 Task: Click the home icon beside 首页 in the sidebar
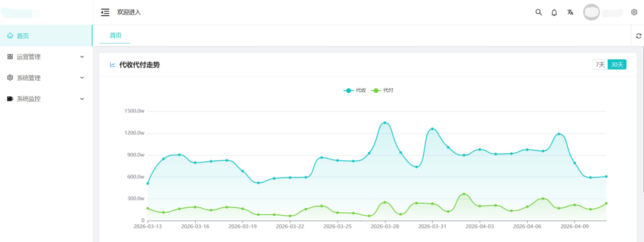point(10,36)
